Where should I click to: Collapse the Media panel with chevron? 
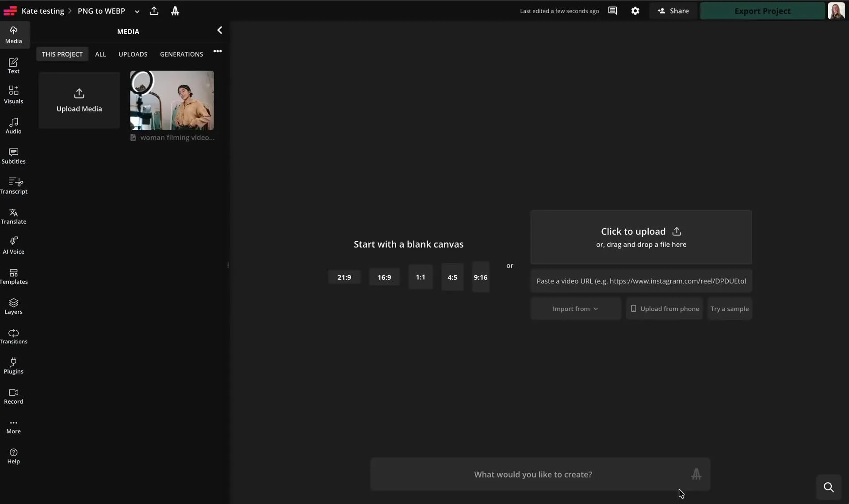(x=219, y=30)
